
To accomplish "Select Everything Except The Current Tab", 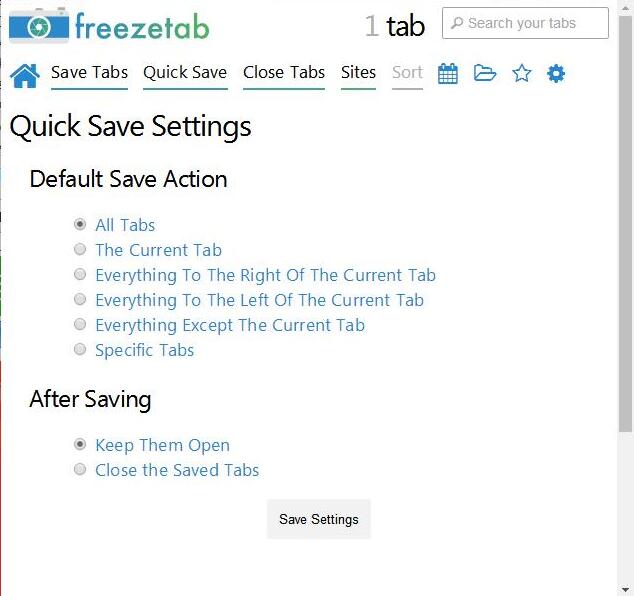I will pyautogui.click(x=80, y=325).
